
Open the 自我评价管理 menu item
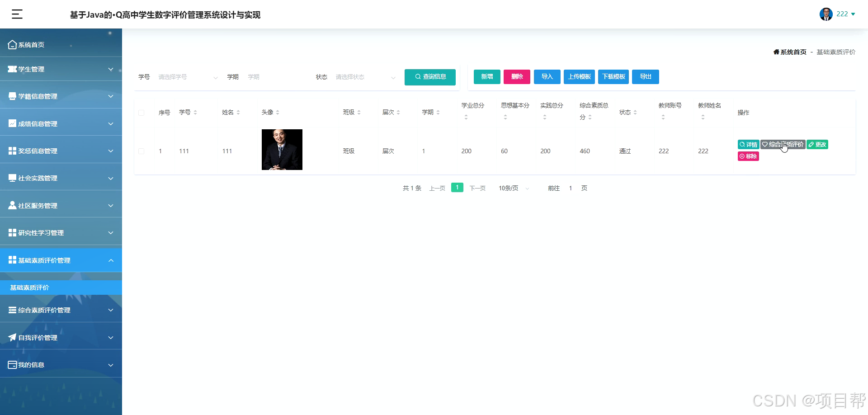click(x=61, y=337)
